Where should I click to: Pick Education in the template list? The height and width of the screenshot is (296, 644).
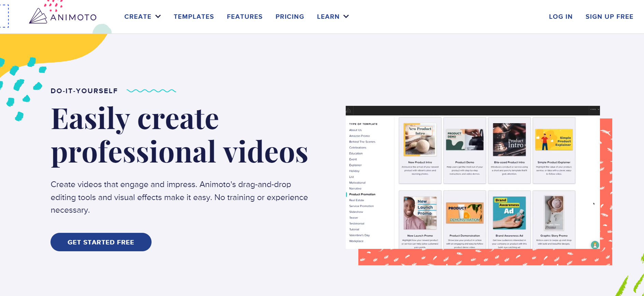(x=356, y=153)
